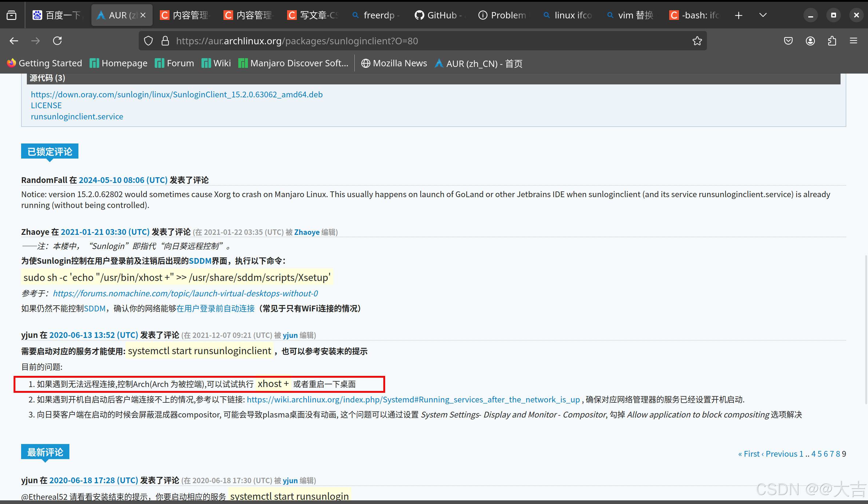Save the page to Pocket
The image size is (868, 504).
point(788,41)
